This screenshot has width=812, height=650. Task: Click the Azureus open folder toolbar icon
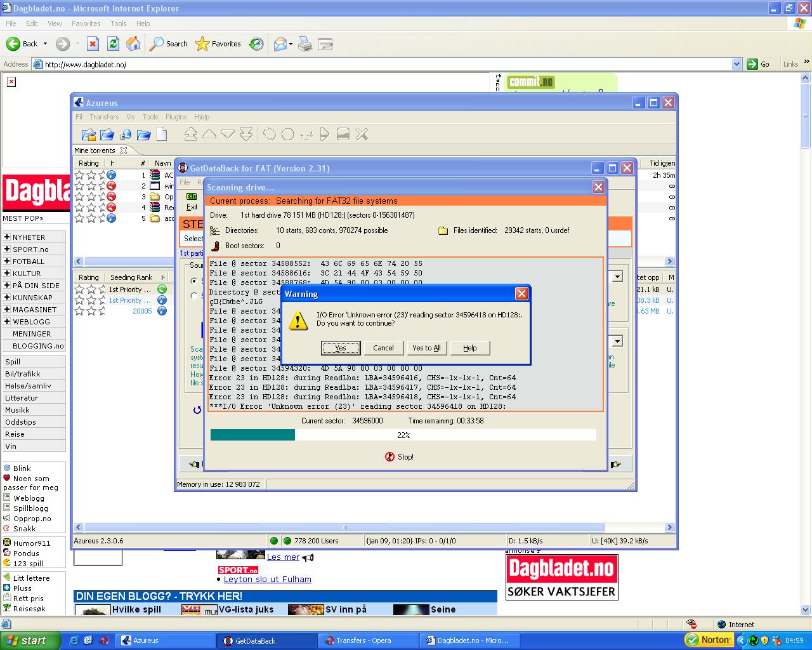pos(107,134)
